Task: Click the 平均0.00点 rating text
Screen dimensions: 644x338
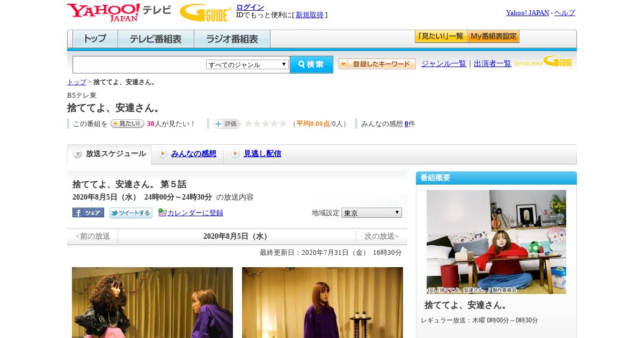Action: (313, 124)
